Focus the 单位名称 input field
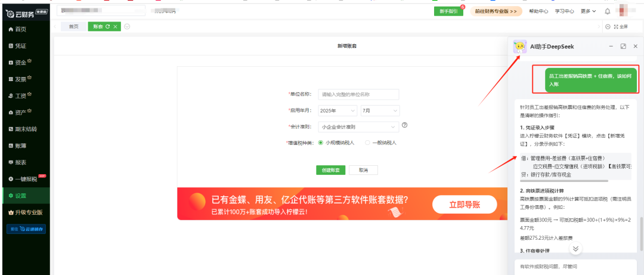The width and height of the screenshot is (644, 275). point(358,94)
